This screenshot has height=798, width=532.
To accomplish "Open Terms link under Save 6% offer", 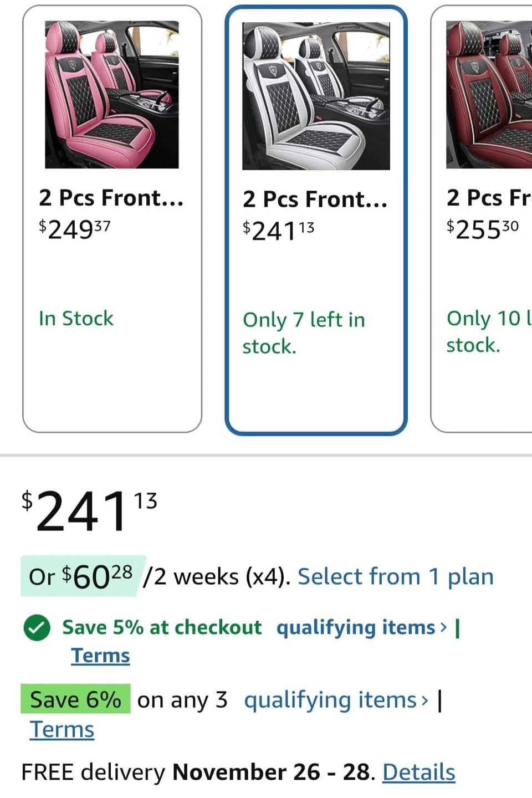I will point(62,729).
